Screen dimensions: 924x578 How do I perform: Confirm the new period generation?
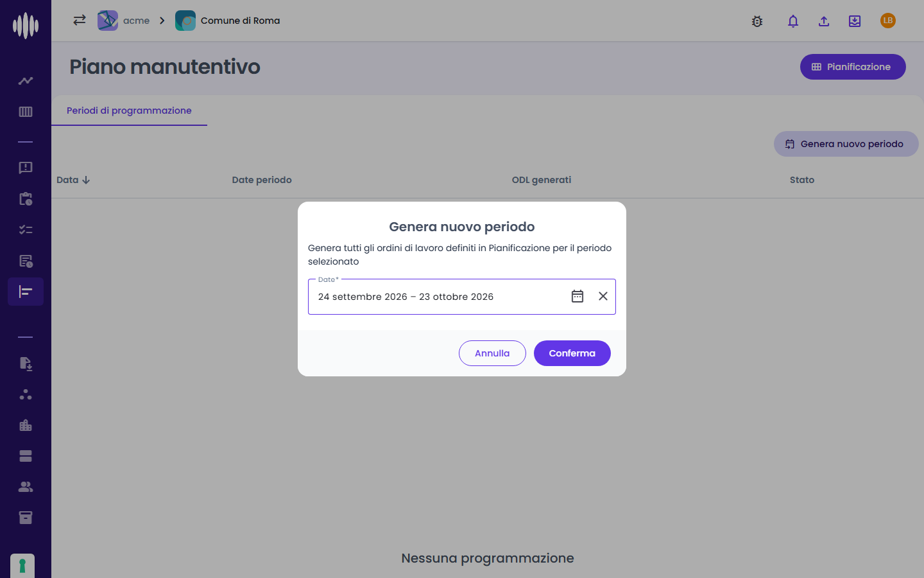tap(572, 353)
